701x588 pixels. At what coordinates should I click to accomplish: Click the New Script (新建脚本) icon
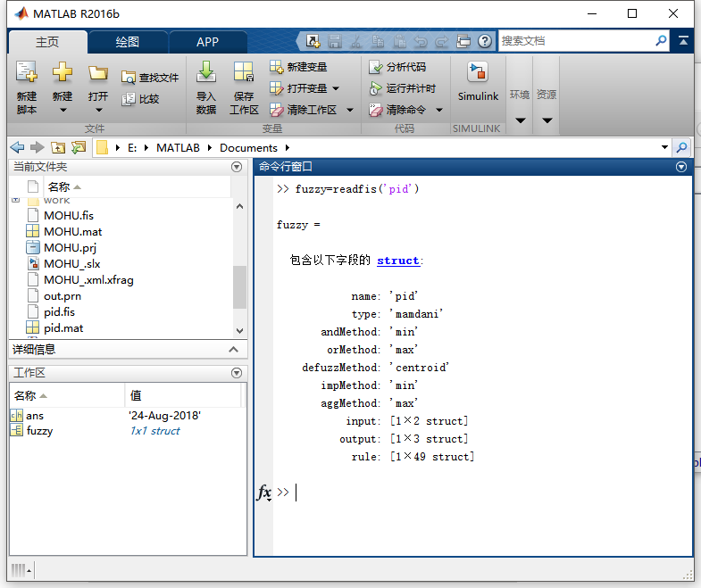click(x=27, y=72)
